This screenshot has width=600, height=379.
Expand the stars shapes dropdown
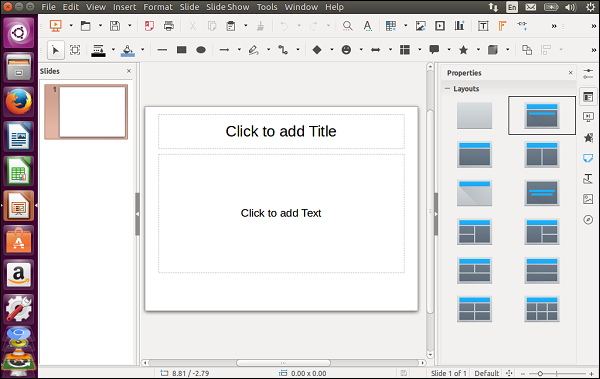(x=478, y=50)
